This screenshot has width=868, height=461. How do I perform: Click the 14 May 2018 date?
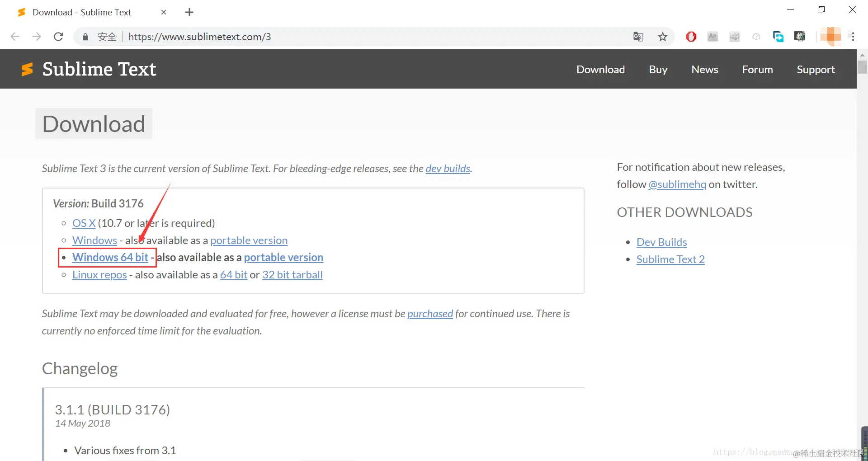point(83,423)
